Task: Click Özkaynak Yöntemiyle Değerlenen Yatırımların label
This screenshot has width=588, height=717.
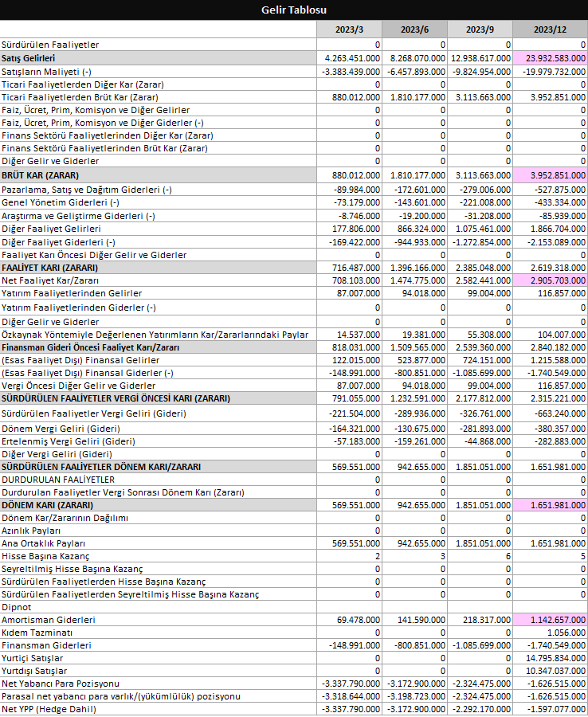Action: tap(155, 335)
